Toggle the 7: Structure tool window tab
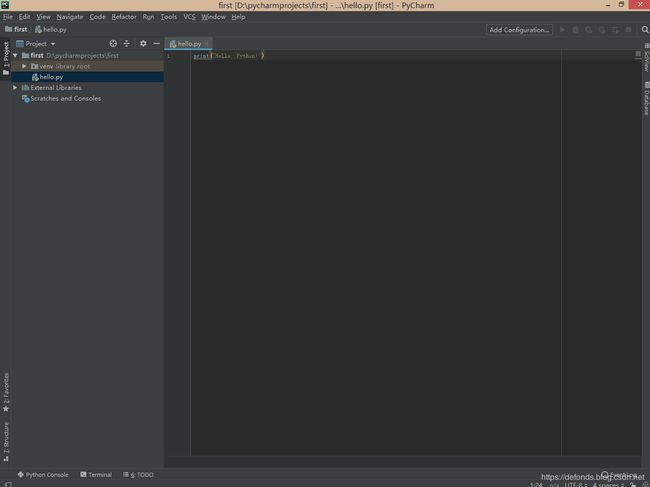Image resolution: width=650 pixels, height=487 pixels. 6,441
